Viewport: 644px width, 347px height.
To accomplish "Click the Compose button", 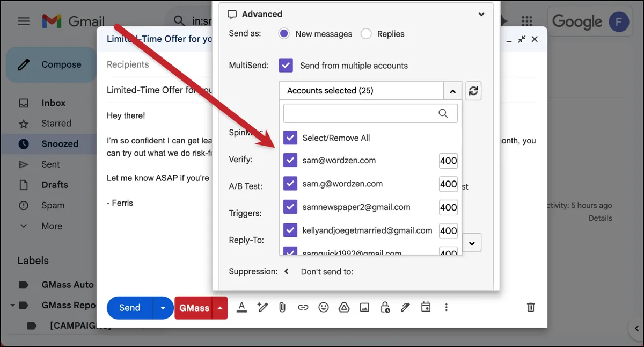I will [52, 65].
